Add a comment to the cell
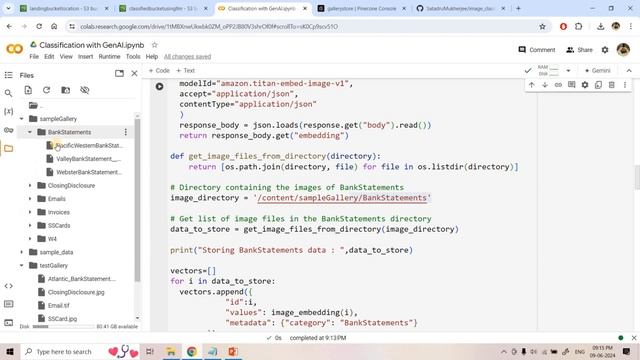Image resolution: width=640 pixels, height=360 pixels. (x=571, y=85)
